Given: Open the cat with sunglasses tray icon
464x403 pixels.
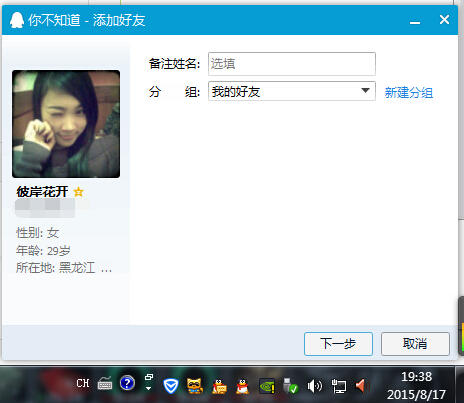Looking at the screenshot, I should coord(195,386).
